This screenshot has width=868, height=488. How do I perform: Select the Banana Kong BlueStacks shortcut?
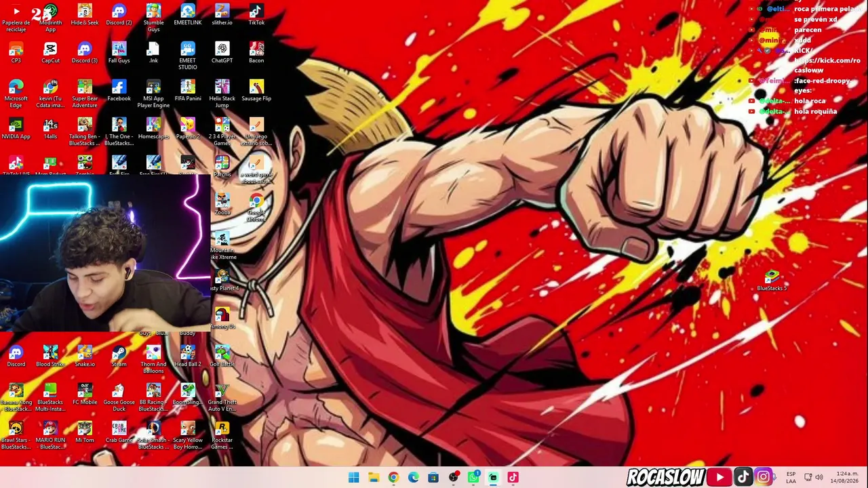click(16, 398)
